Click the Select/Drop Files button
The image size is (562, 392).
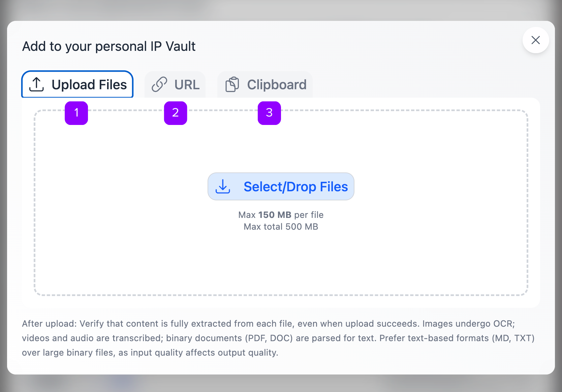click(281, 186)
